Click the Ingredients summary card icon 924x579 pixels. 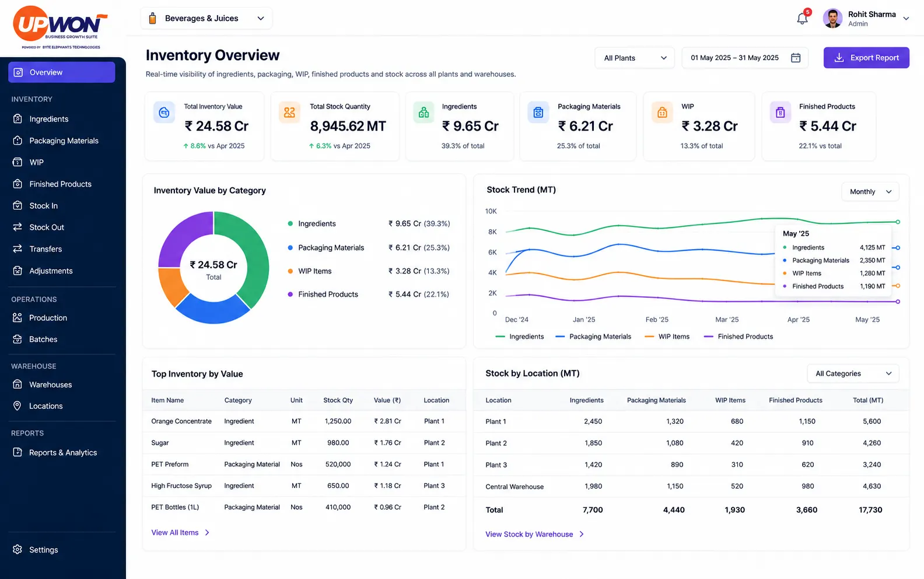point(424,113)
